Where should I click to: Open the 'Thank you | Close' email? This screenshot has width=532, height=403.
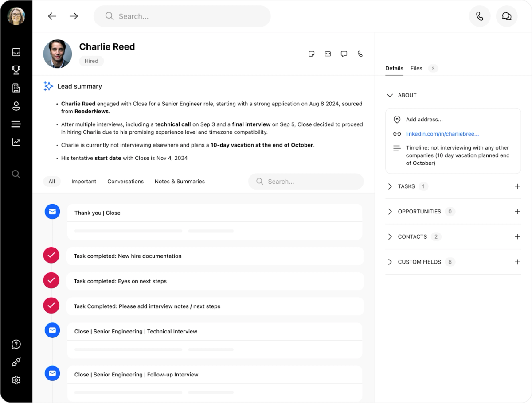[215, 222]
